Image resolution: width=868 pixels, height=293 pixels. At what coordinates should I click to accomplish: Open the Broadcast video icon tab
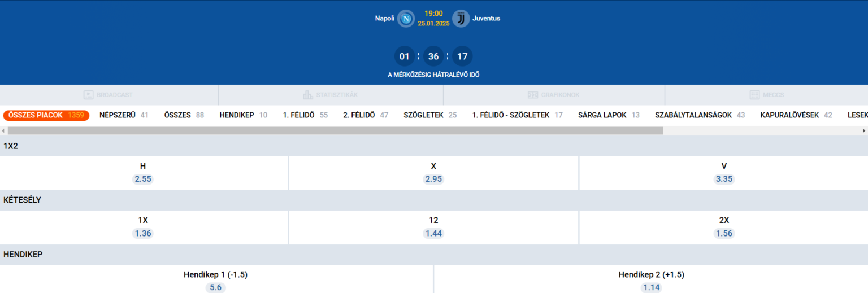[88, 95]
